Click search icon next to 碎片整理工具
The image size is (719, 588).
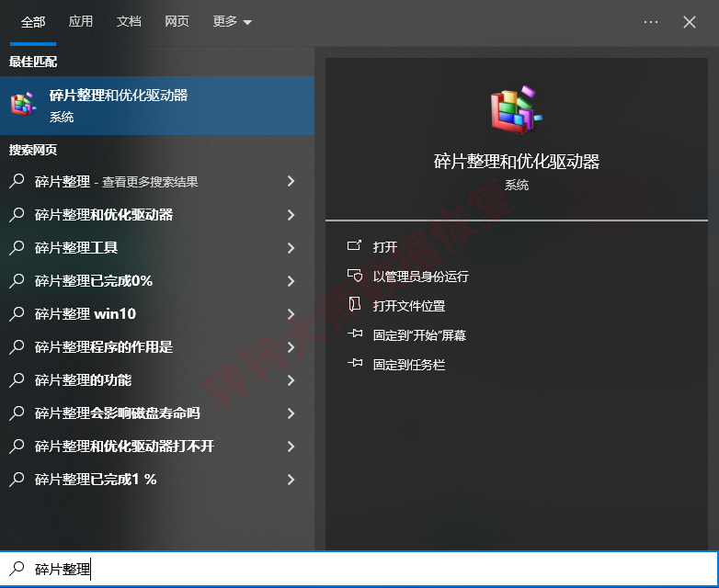(17, 247)
